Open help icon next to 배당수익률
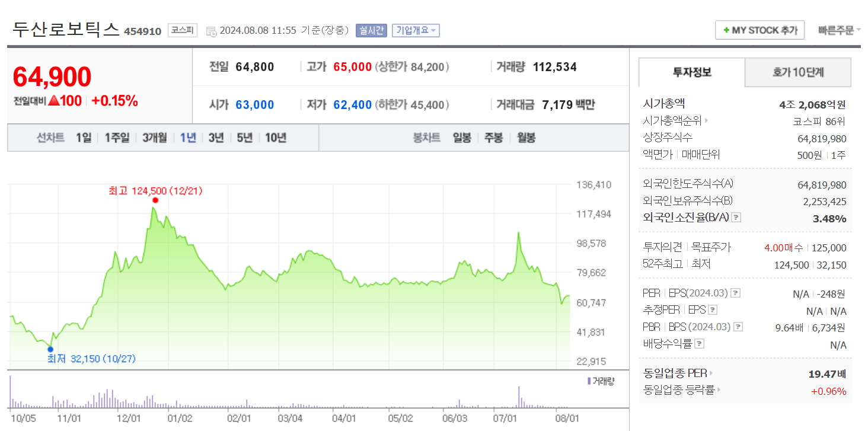The height and width of the screenshot is (431, 868). pyautogui.click(x=700, y=343)
